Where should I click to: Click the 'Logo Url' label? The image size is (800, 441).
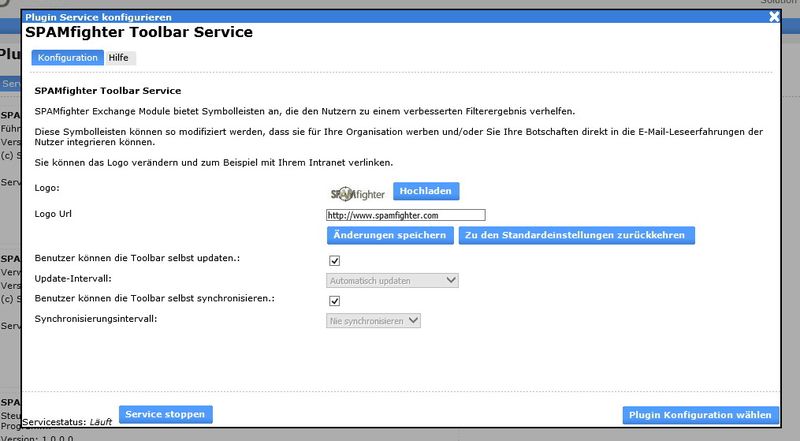(x=53, y=214)
